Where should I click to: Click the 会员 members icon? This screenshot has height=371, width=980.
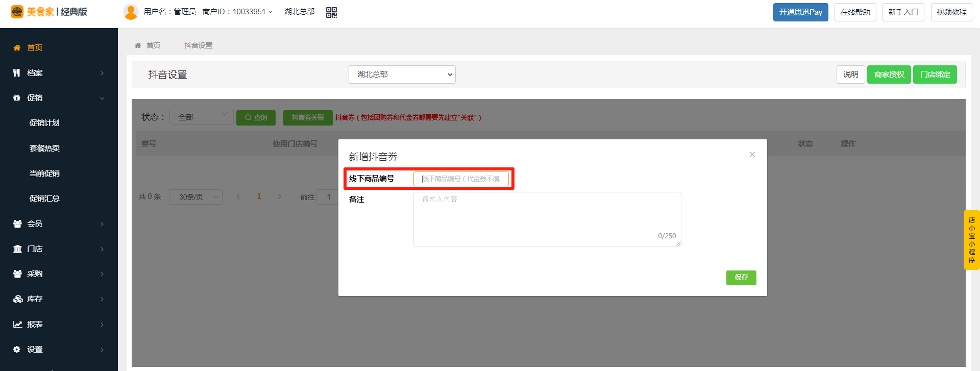[17, 224]
